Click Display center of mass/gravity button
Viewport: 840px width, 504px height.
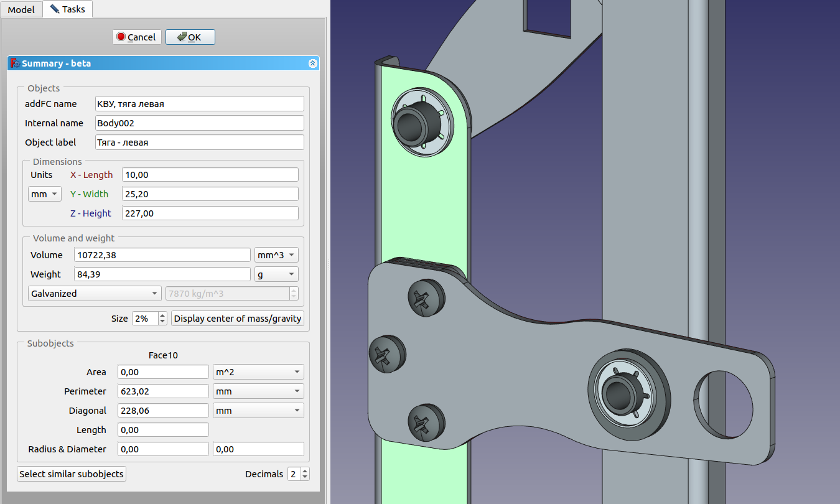coord(238,319)
